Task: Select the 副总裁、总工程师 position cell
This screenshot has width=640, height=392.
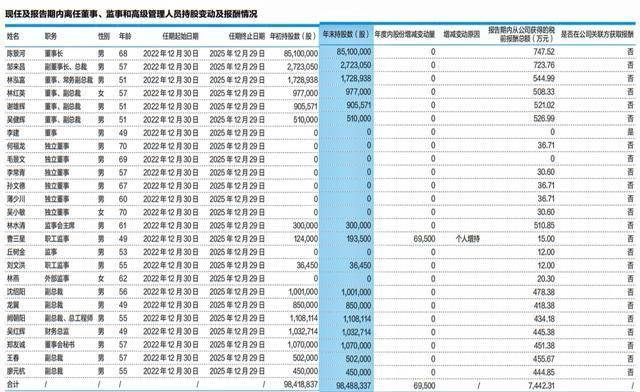Action: (x=69, y=318)
